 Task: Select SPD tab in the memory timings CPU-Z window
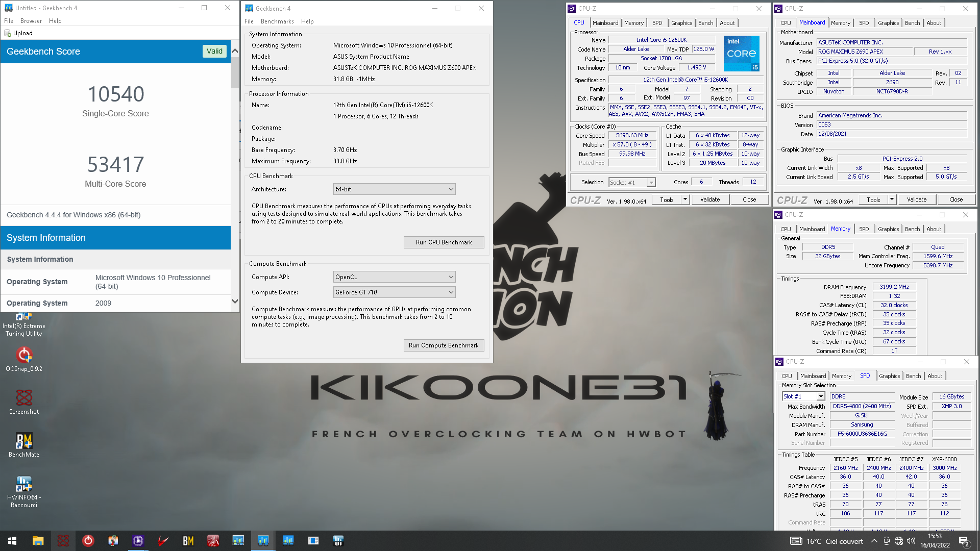coord(864,229)
